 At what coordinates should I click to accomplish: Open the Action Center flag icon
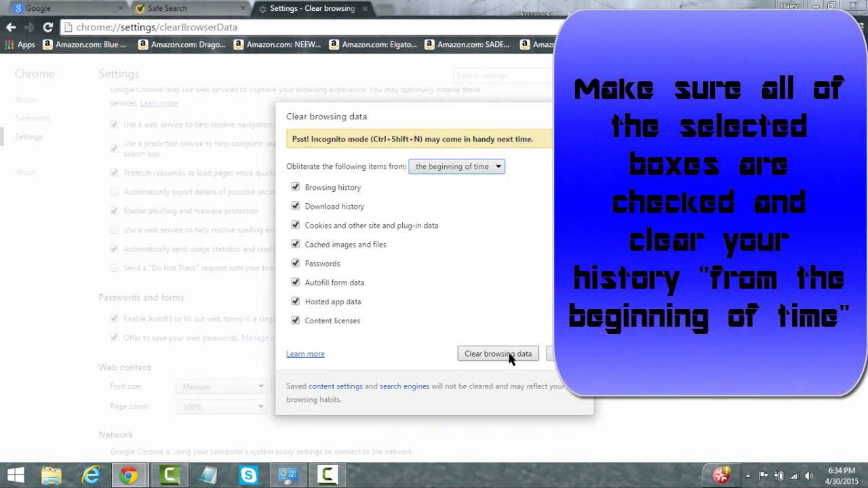click(x=764, y=476)
